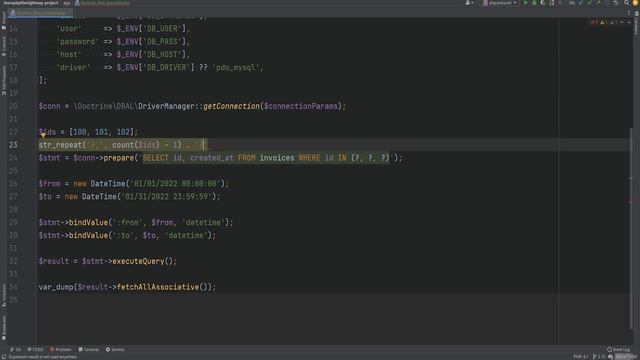640x360 pixels.
Task: Open the Structure tool window on left sidebar
Action: 4,295
